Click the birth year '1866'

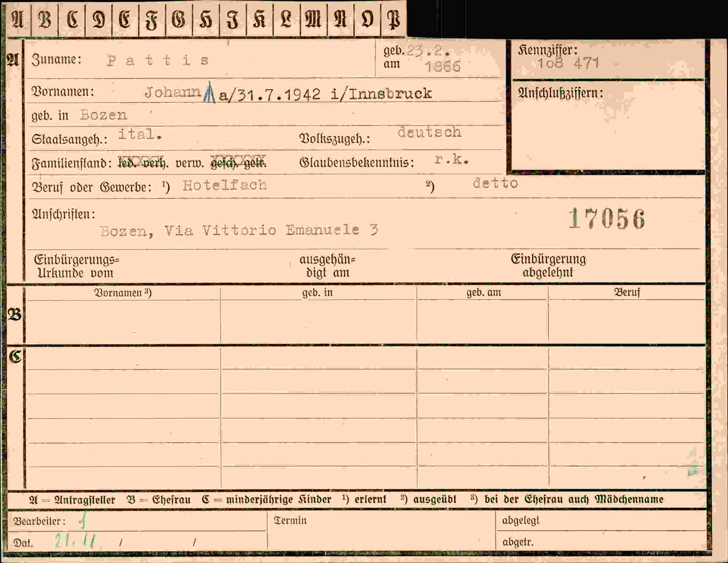[443, 66]
